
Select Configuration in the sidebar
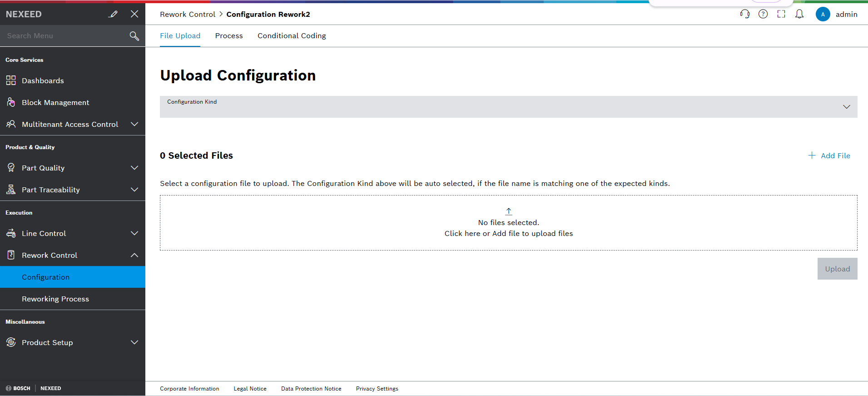73,277
